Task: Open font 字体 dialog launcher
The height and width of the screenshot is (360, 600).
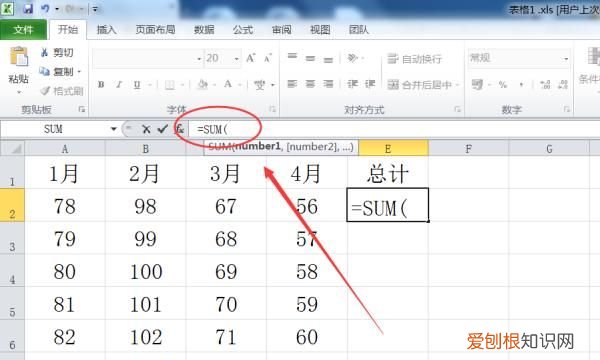Action: tap(272, 109)
